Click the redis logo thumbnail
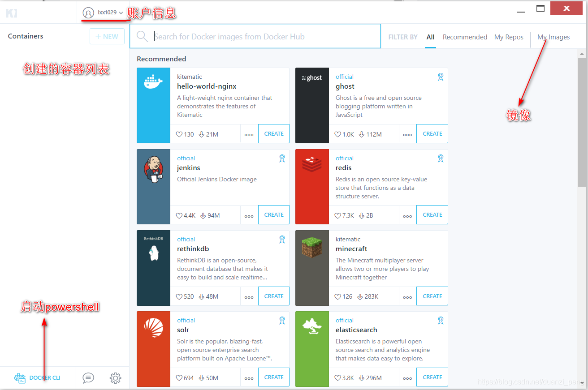The height and width of the screenshot is (390, 588). tap(312, 187)
